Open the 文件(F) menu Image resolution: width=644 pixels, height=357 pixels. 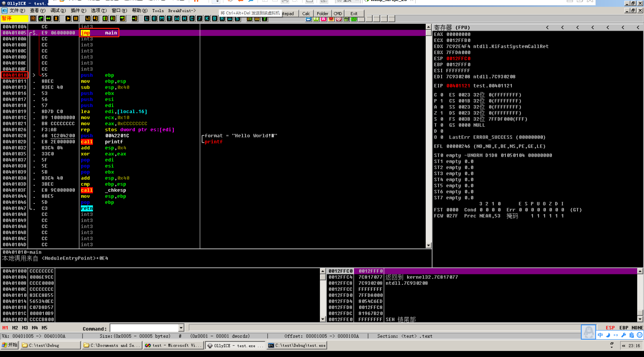click(17, 11)
